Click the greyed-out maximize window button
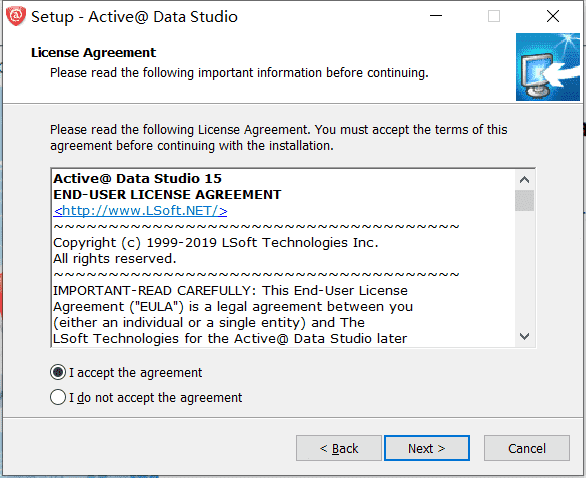This screenshot has width=586, height=478. tap(494, 16)
